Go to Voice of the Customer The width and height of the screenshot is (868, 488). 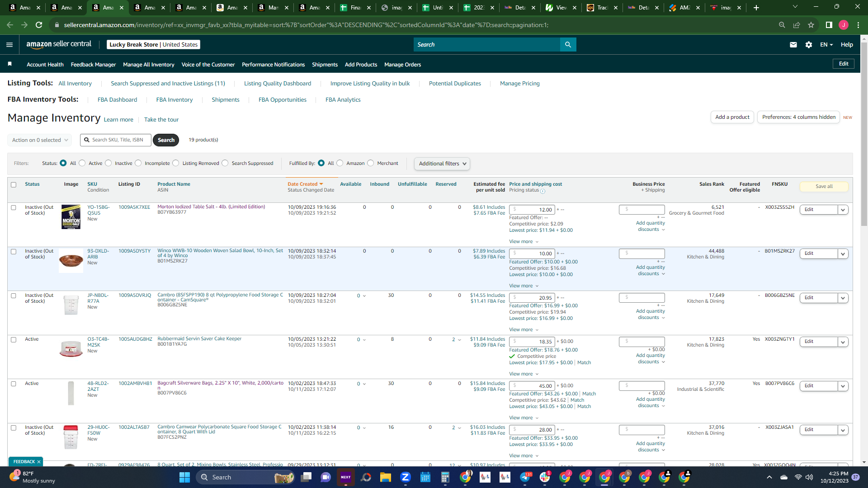[208, 65]
